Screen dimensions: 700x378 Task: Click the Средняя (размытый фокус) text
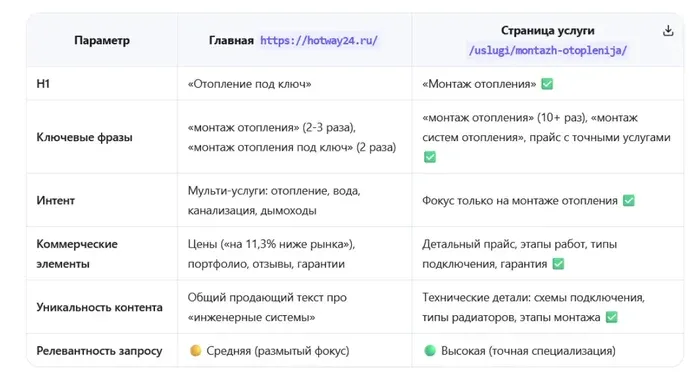click(x=278, y=351)
